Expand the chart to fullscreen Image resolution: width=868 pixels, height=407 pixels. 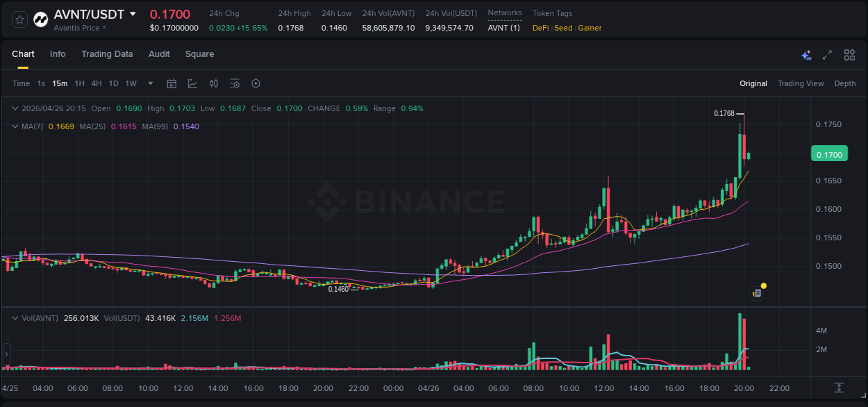click(x=827, y=54)
